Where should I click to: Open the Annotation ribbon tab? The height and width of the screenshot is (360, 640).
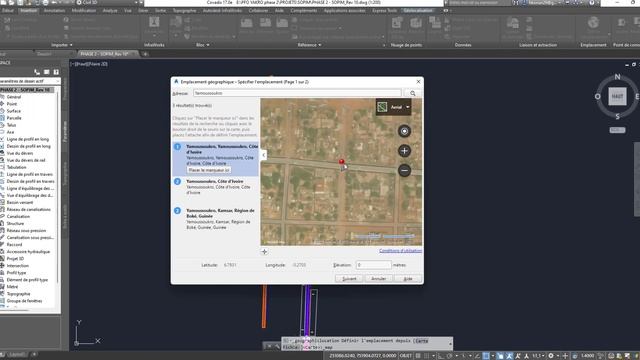click(x=54, y=11)
